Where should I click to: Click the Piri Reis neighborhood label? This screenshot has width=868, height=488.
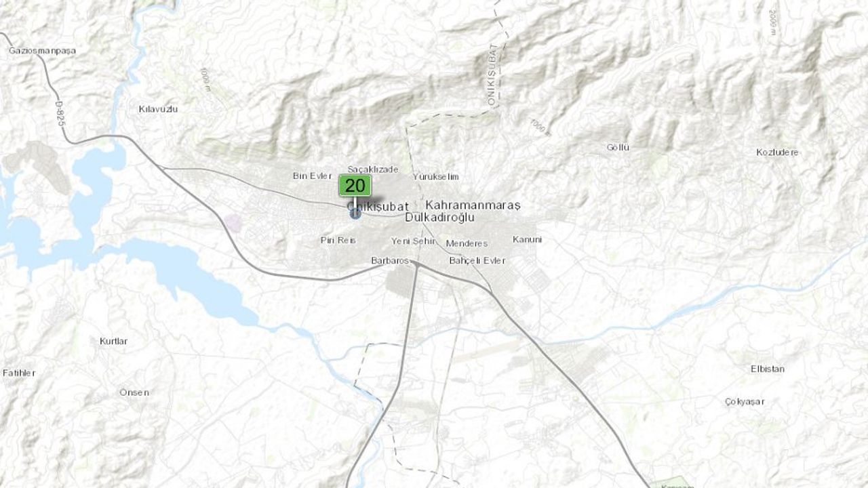pyautogui.click(x=338, y=240)
